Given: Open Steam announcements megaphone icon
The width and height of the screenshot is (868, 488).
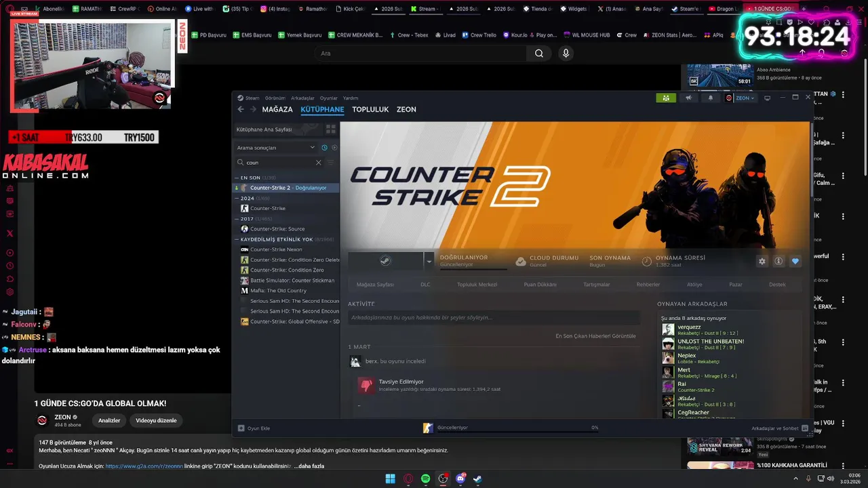Looking at the screenshot, I should [x=688, y=98].
